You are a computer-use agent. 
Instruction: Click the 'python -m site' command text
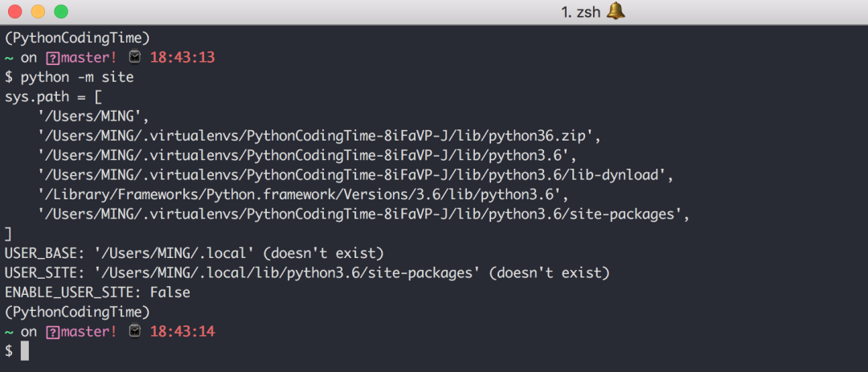tap(77, 77)
